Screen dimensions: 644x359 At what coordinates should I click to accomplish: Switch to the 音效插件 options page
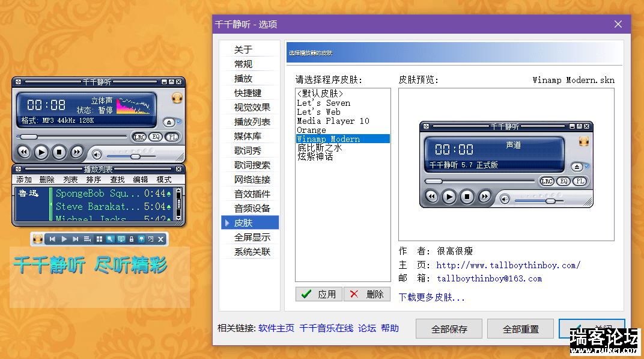[252, 194]
